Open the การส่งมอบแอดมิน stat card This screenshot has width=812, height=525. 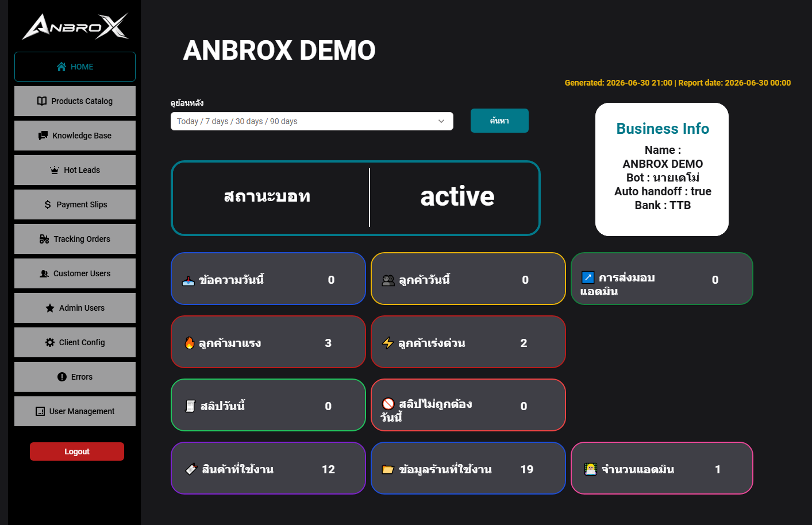click(662, 279)
